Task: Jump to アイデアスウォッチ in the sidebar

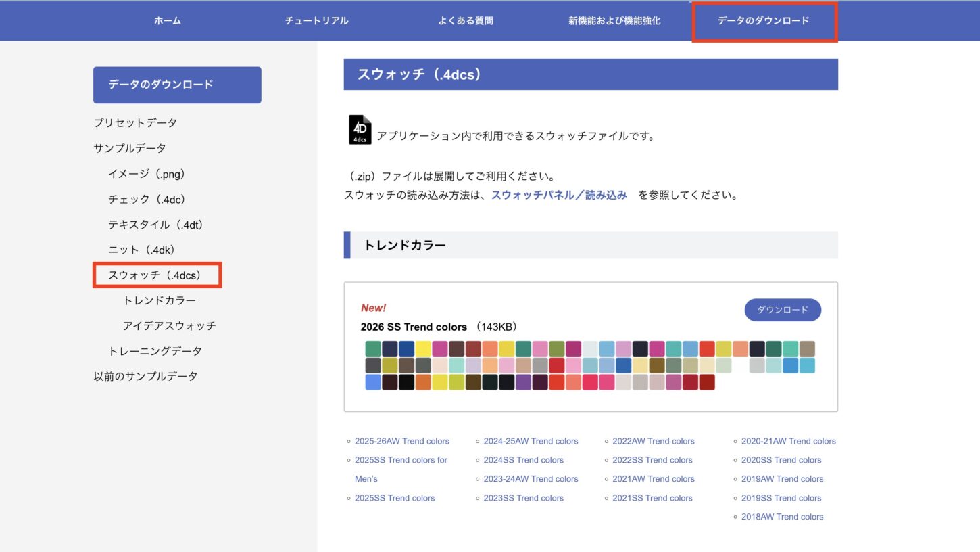Action: [x=170, y=326]
